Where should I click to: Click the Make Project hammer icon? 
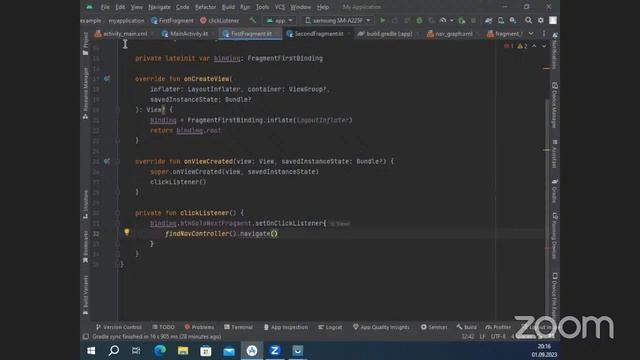coord(253,20)
